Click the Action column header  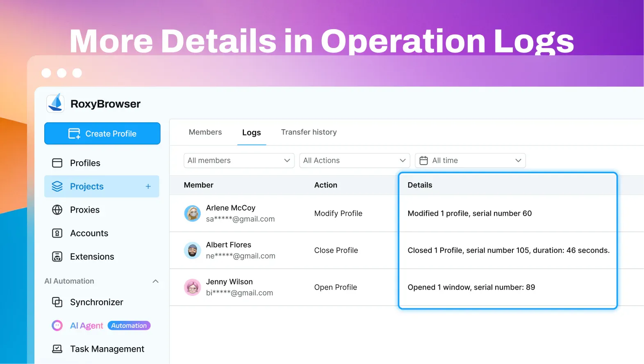326,185
